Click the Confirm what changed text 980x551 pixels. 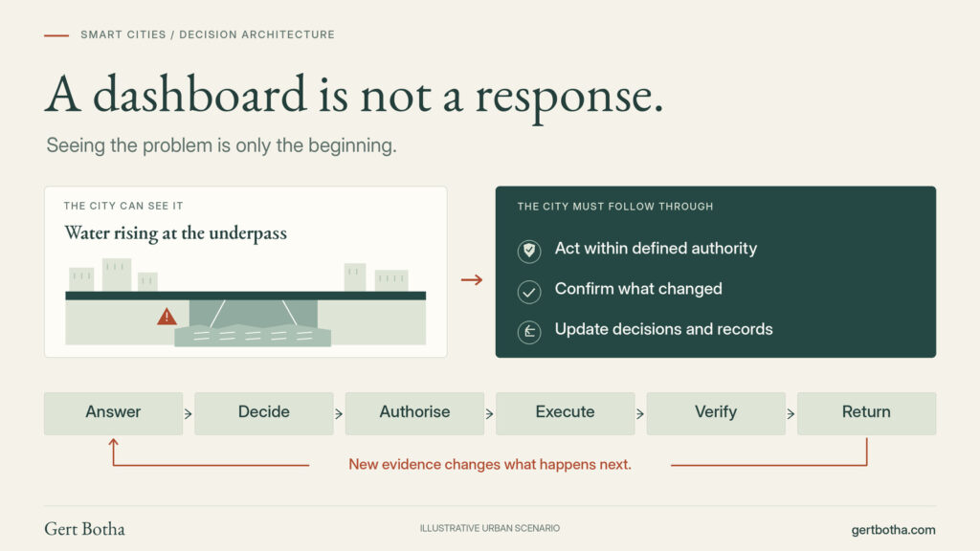click(x=638, y=289)
